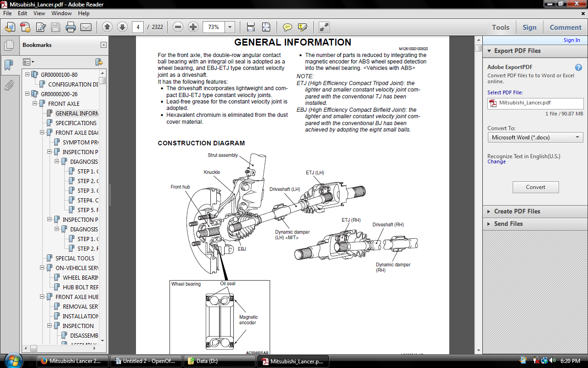Open the View menu
The image size is (588, 368).
pos(40,13)
